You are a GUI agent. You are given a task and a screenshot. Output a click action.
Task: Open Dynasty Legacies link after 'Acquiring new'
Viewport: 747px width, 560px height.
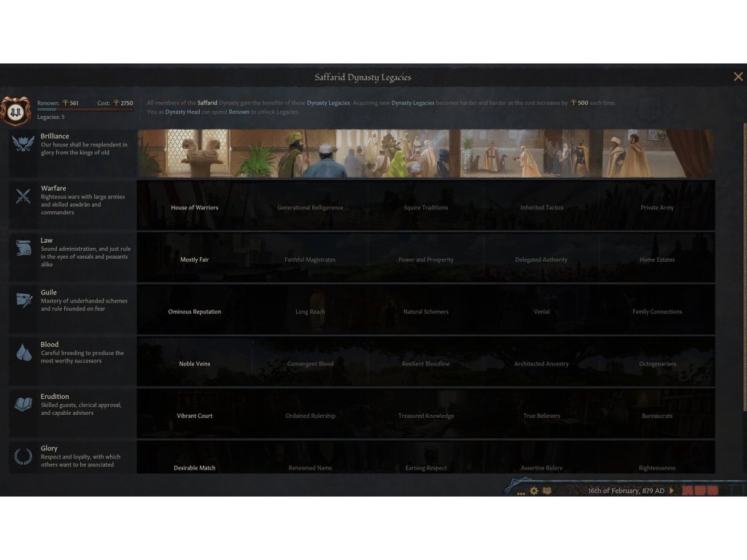pos(413,103)
